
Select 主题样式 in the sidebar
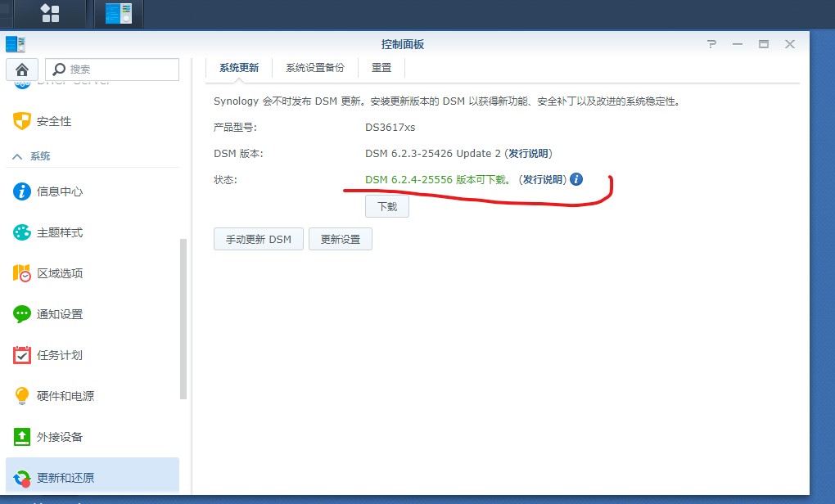click(60, 232)
